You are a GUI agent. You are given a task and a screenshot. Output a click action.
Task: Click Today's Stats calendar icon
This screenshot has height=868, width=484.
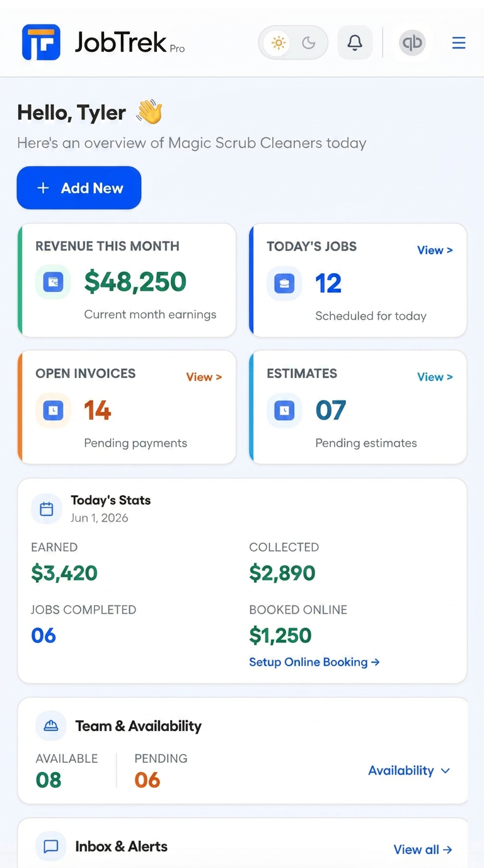(47, 509)
